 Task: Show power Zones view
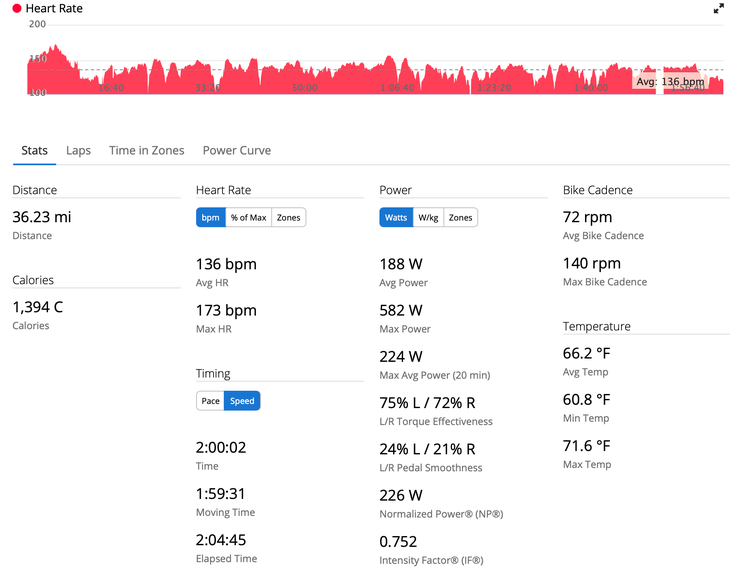coord(460,217)
